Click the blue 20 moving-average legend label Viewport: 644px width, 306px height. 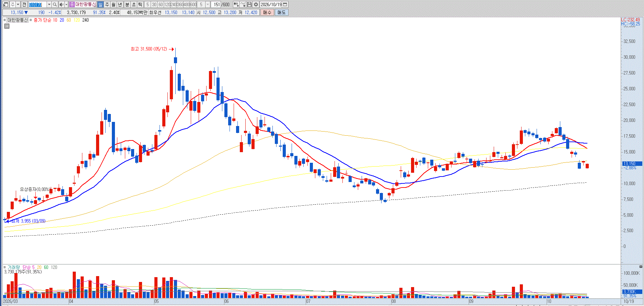[62, 20]
